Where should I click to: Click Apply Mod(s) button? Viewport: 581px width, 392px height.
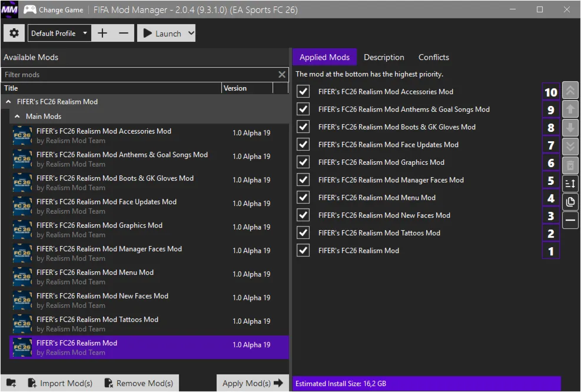(253, 383)
